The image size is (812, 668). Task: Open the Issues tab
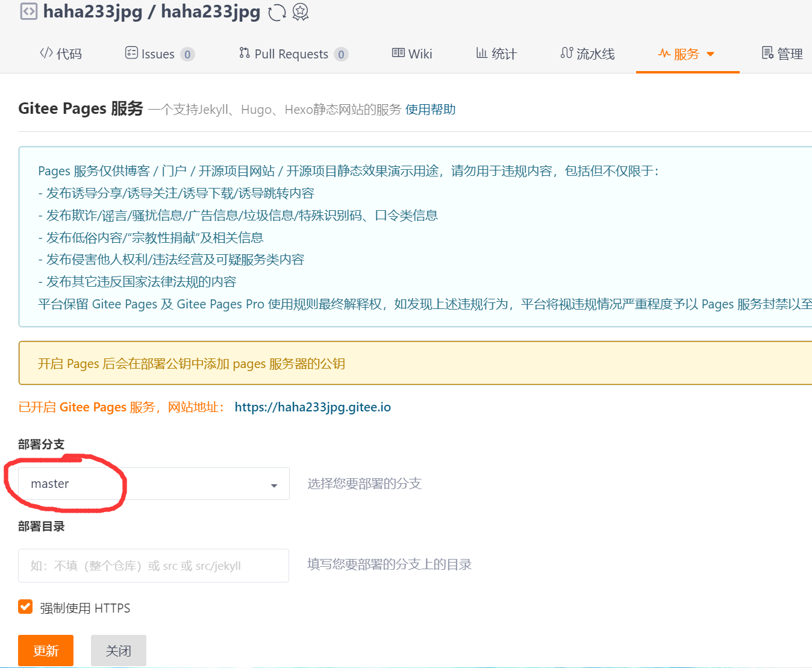click(159, 54)
